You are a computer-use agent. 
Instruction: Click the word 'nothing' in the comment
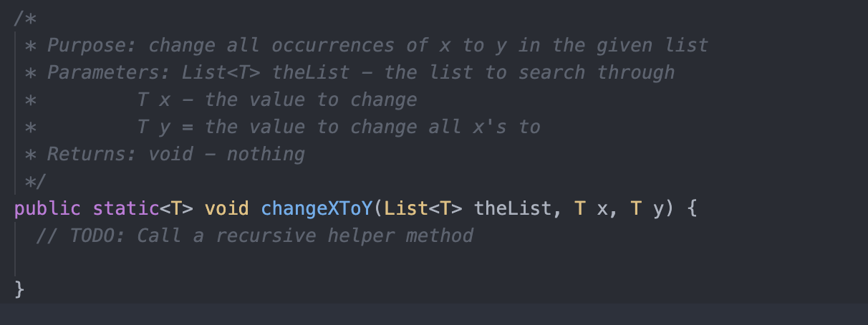pyautogui.click(x=266, y=154)
